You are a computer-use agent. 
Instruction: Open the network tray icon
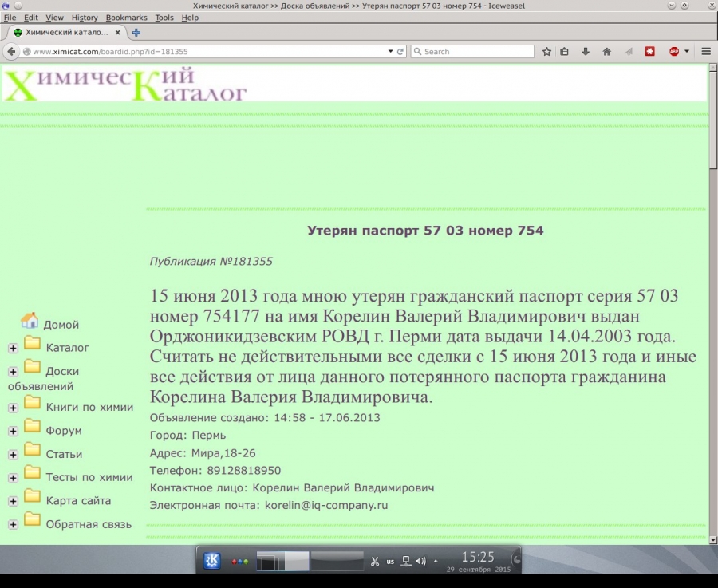(406, 562)
